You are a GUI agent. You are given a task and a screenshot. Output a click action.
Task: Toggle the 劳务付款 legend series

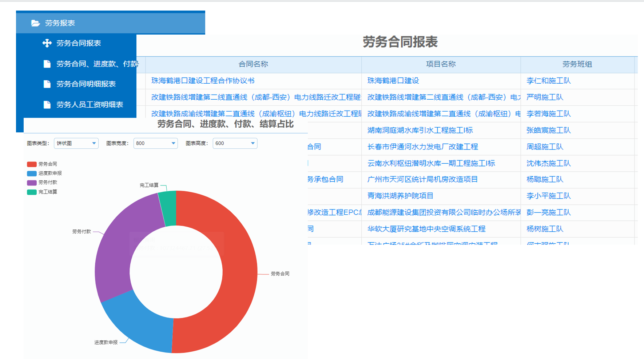[42, 183]
